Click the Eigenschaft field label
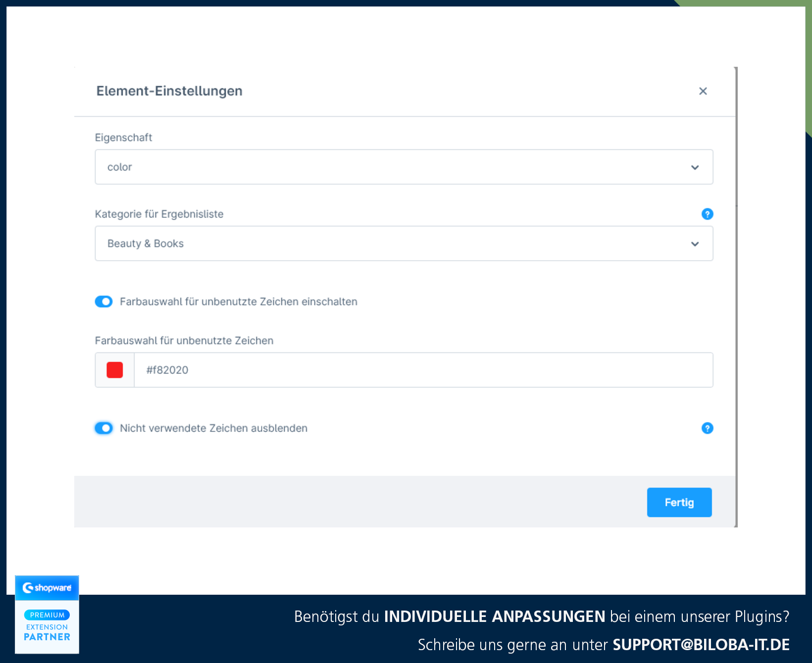 point(123,138)
